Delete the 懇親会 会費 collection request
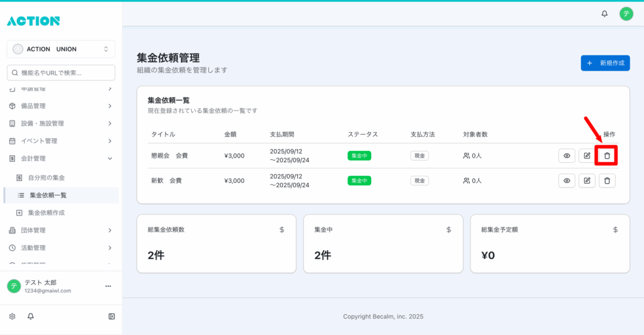 tap(607, 155)
